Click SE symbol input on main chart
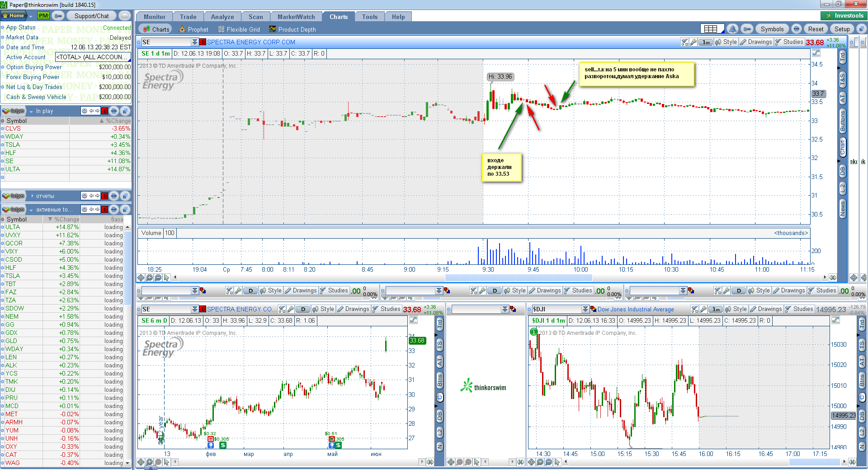Viewport: 868px width, 470px height. click(x=166, y=42)
